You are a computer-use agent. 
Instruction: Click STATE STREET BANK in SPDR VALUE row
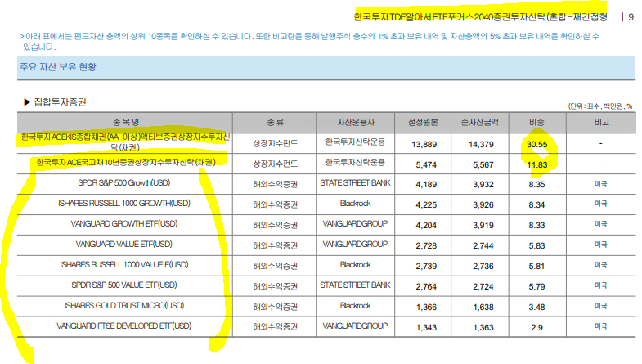pos(356,285)
